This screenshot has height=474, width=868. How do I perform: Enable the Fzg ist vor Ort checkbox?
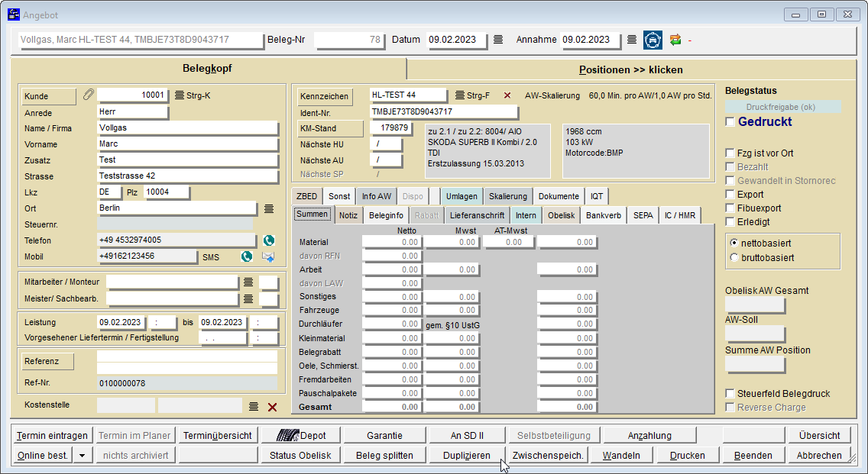[730, 153]
